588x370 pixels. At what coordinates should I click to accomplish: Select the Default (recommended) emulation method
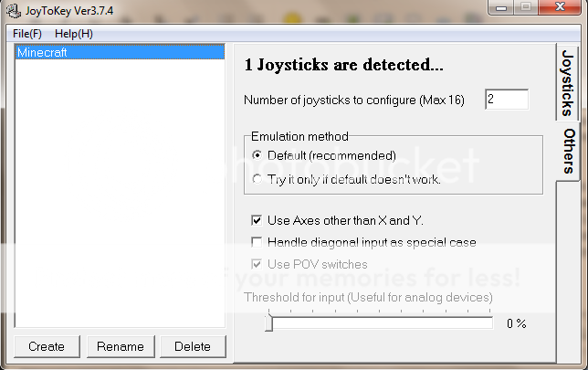257,155
